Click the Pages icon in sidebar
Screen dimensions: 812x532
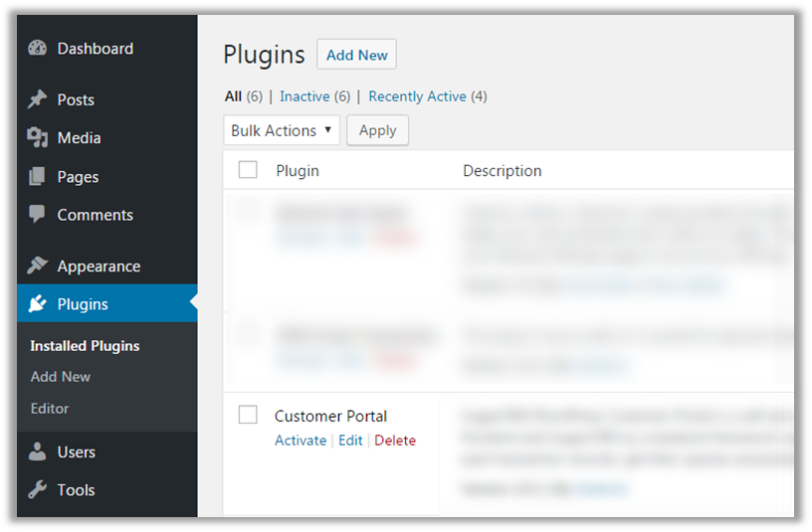click(38, 177)
